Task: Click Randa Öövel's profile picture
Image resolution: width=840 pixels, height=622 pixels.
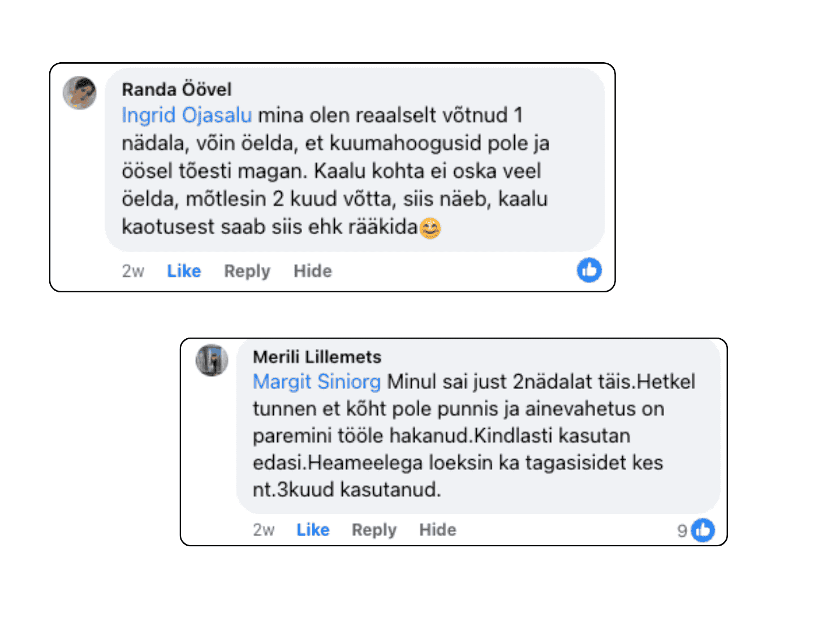Action: [x=80, y=92]
